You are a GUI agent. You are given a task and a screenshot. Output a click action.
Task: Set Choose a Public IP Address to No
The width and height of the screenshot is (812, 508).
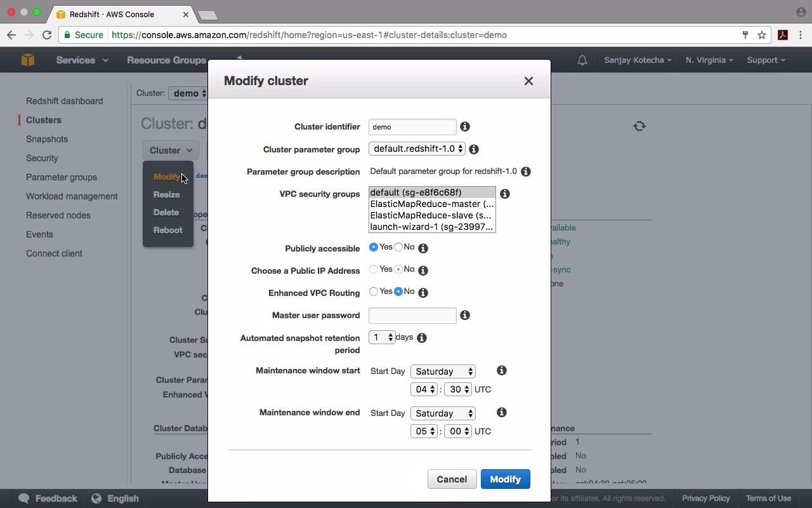pyautogui.click(x=398, y=269)
